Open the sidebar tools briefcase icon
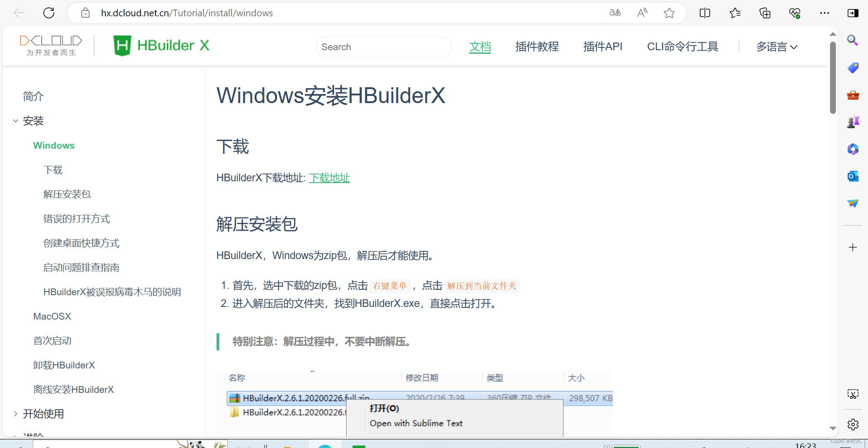Screen dimensions: 868x448 click(853, 95)
